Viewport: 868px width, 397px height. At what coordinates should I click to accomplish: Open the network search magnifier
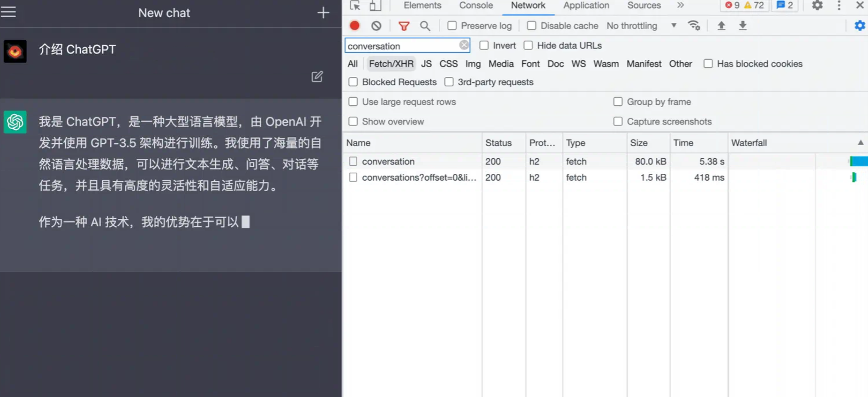(x=425, y=26)
